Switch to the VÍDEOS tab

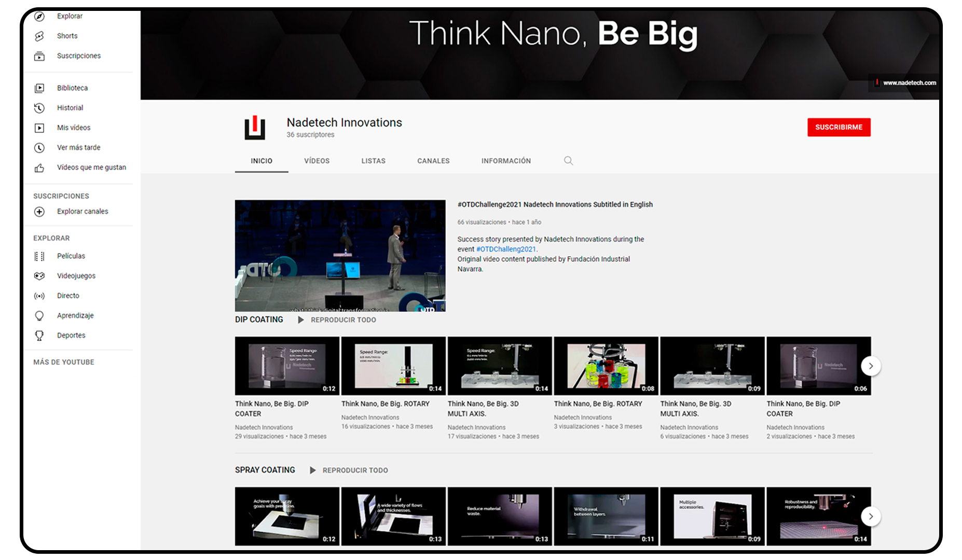coord(317,161)
